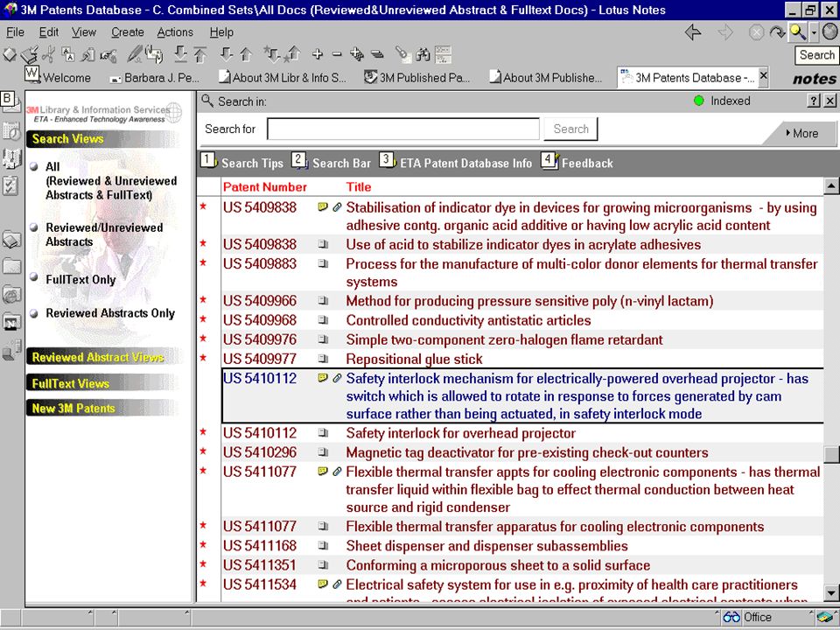This screenshot has width=840, height=630.
Task: Switch to the Welcome tab
Action: 59,78
